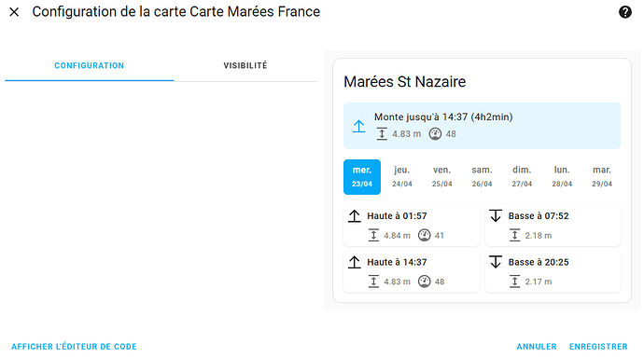
Task: Show tides for dim. 27/04
Action: pos(522,177)
